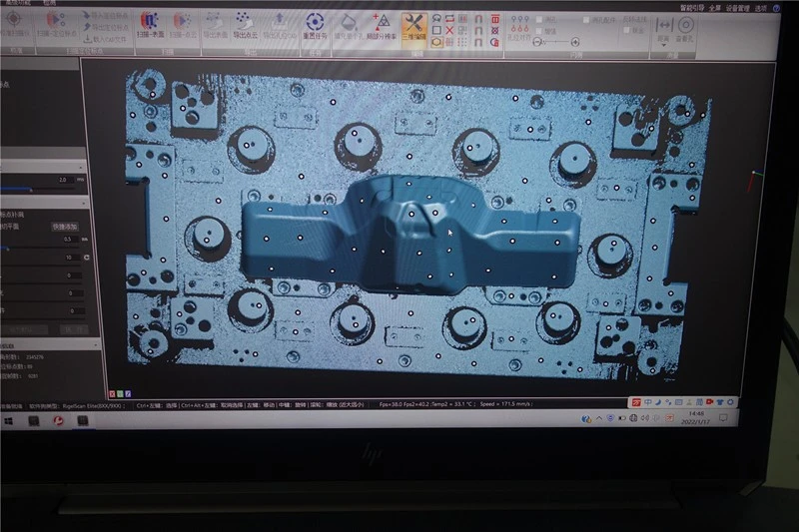Click the 载入CAD文件 button
799x532 pixels.
coord(105,39)
